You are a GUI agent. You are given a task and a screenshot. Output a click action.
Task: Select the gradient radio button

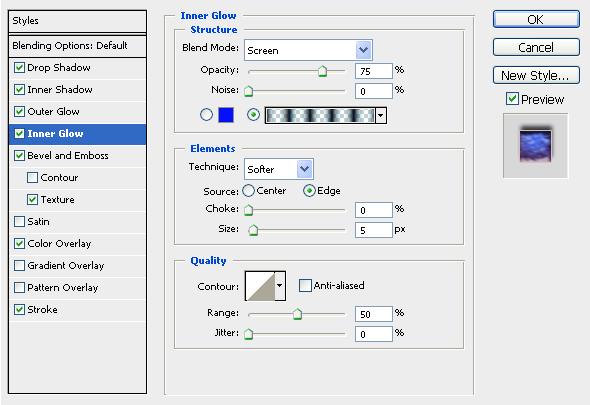(x=253, y=114)
